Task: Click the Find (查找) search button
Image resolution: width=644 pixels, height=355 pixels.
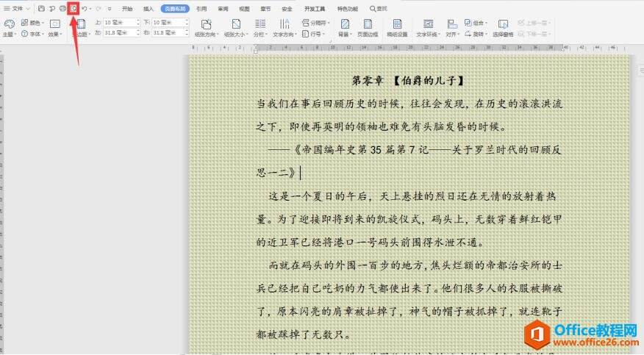Action: 378,9
